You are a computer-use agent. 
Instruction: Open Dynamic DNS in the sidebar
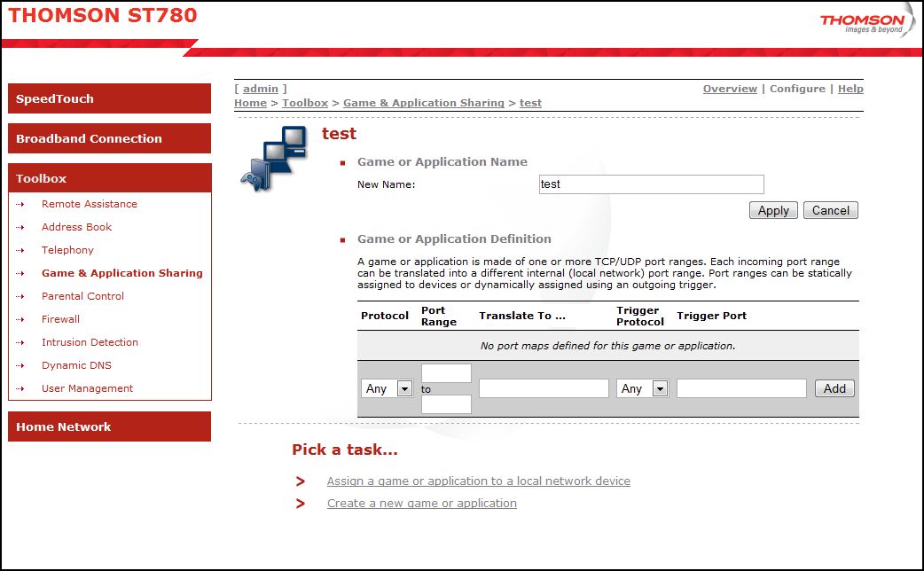[76, 364]
